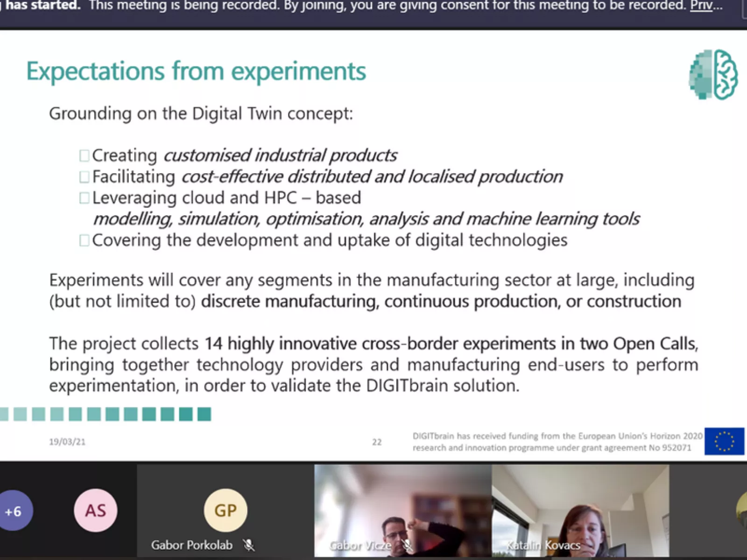Check the 'Facilitating cost-effective' bullet box
The width and height of the screenshot is (747, 560).
click(84, 177)
